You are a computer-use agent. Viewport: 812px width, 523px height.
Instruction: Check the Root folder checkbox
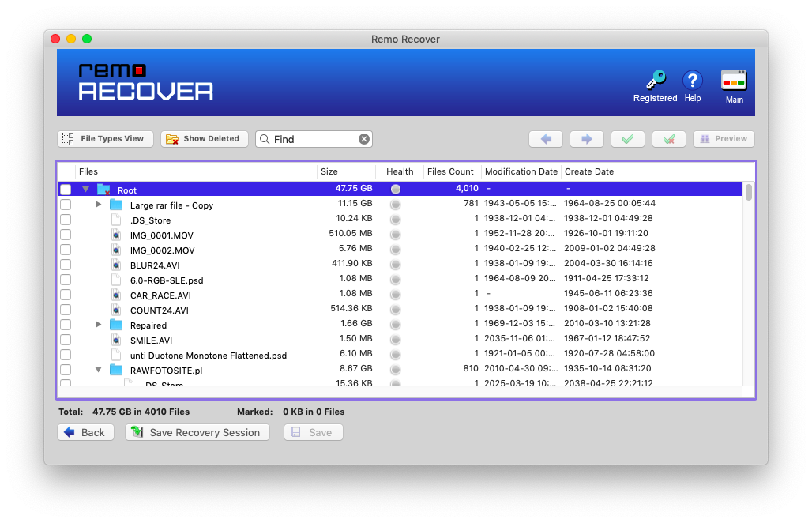point(66,190)
